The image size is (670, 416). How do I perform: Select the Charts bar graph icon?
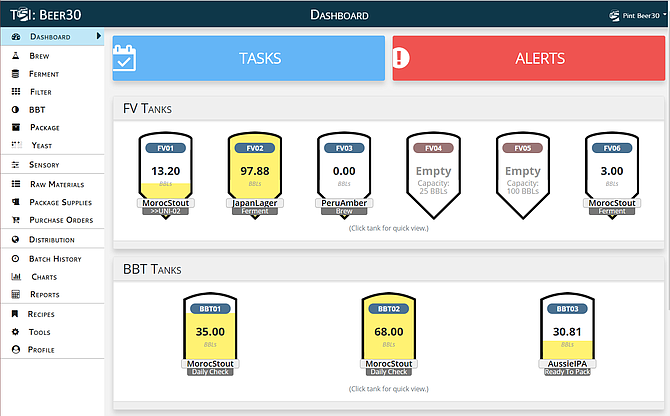pos(16,277)
